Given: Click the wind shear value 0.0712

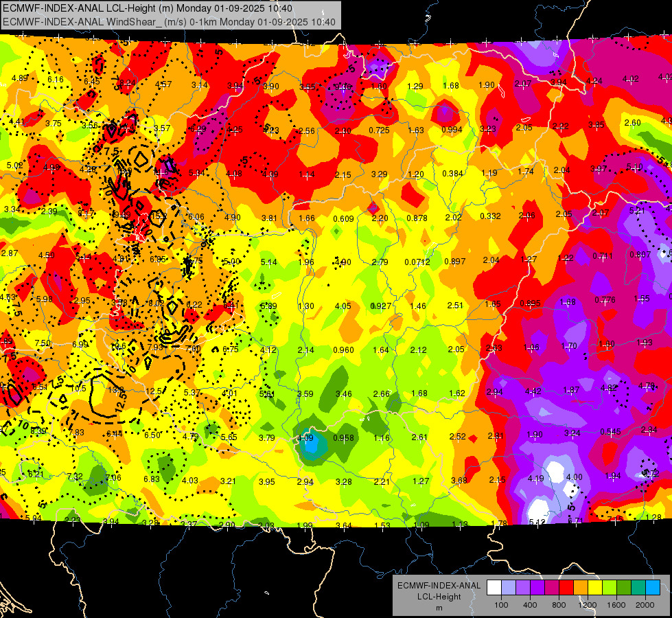Looking at the screenshot, I should pos(417,262).
